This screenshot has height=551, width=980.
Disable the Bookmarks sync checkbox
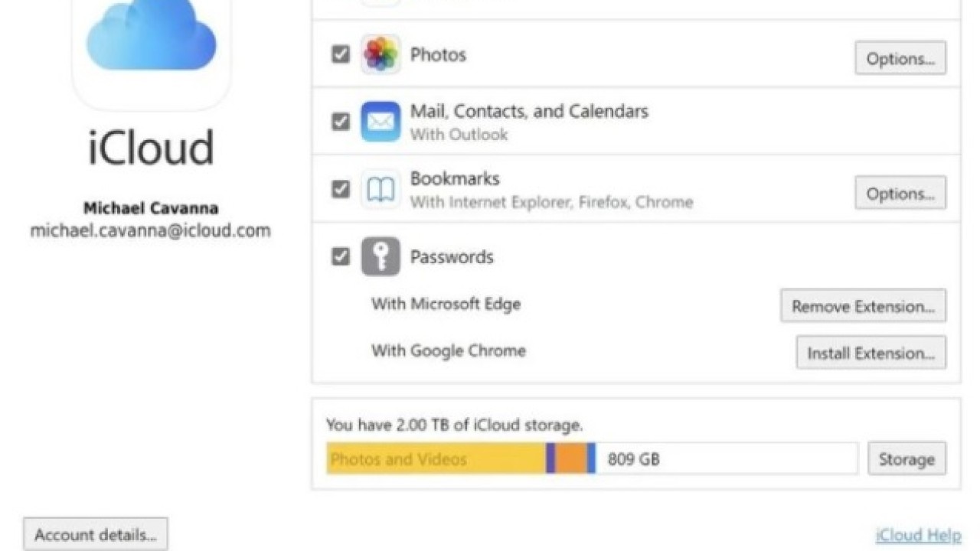(341, 189)
